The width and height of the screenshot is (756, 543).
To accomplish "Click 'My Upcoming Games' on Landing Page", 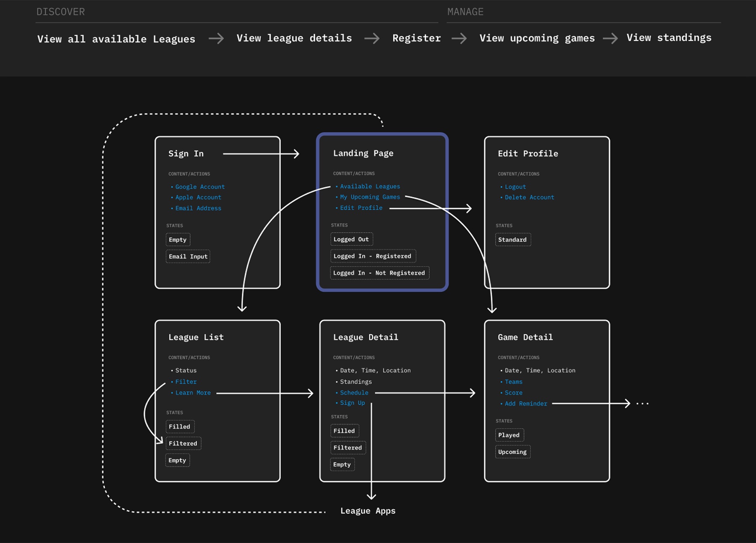I will 370,197.
